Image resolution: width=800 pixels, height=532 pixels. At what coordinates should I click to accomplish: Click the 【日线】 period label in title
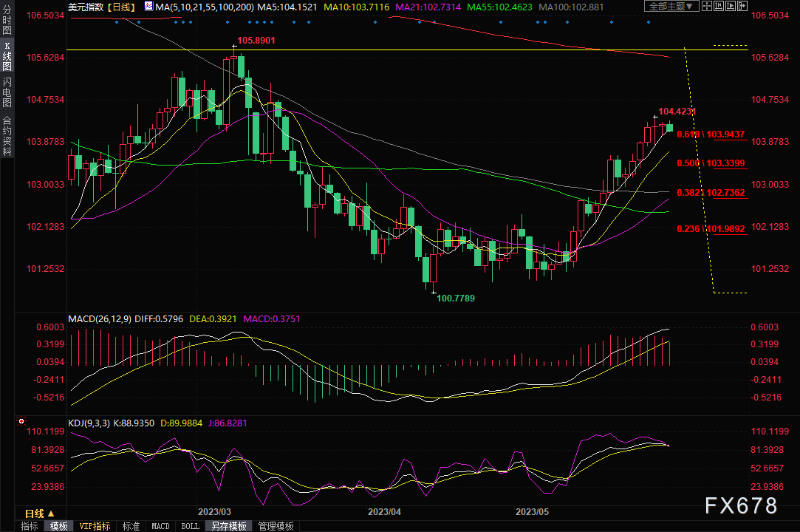(121, 7)
